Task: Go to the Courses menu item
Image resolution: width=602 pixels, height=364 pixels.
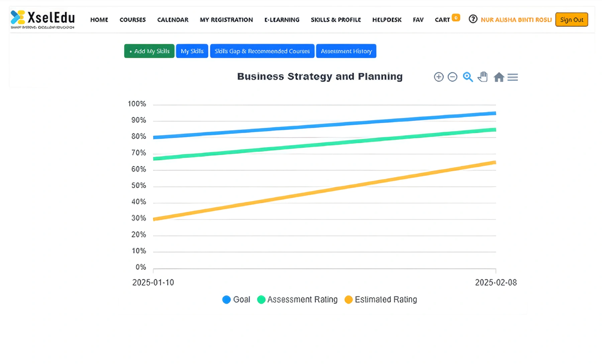Action: (x=132, y=20)
